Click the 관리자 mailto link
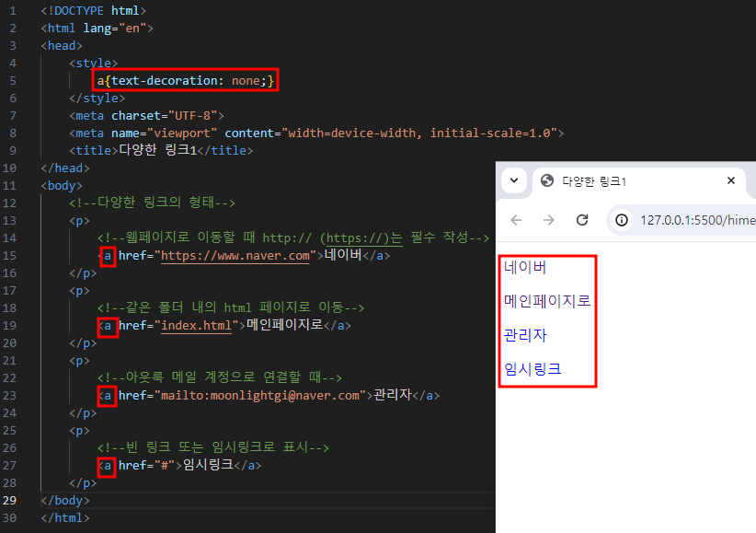The width and height of the screenshot is (756, 533). point(525,335)
